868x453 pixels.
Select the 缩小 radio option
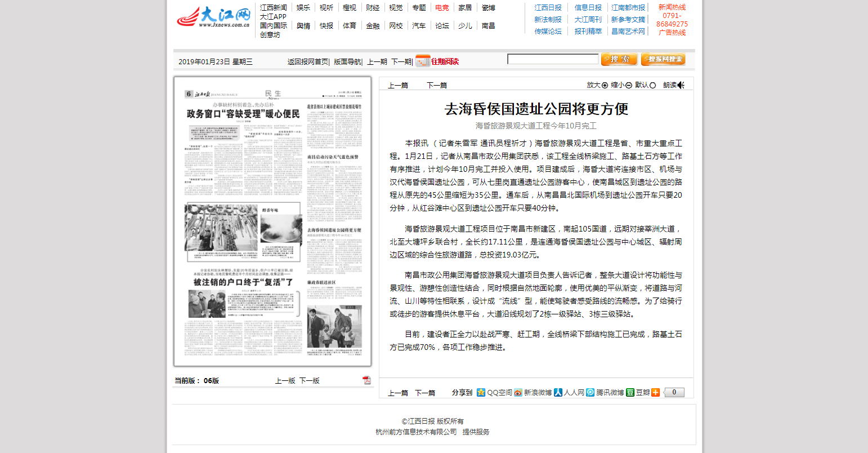point(629,86)
